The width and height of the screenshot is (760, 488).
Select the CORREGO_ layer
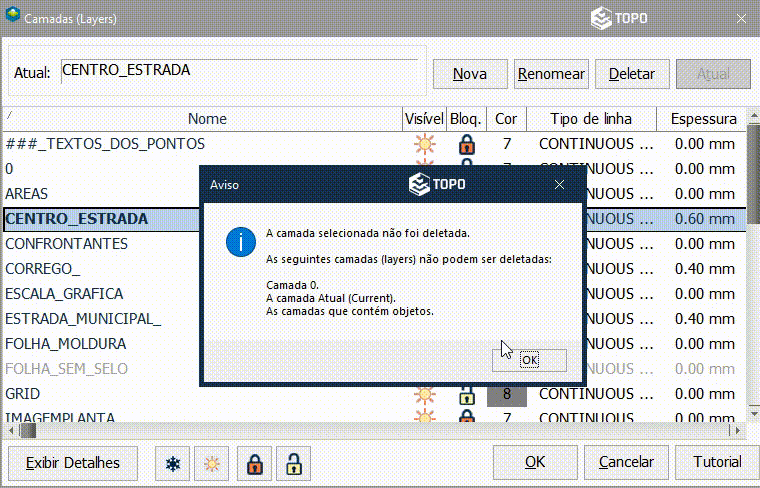pyautogui.click(x=43, y=269)
